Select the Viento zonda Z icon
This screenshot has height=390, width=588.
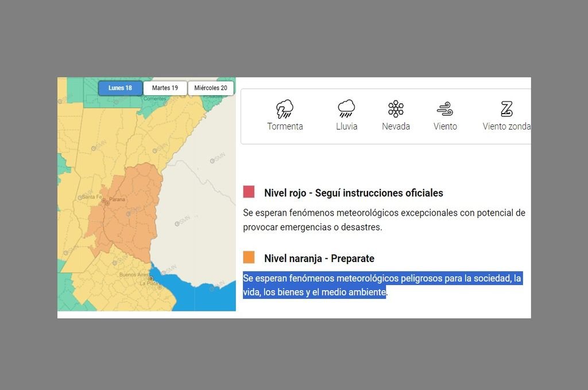point(506,108)
